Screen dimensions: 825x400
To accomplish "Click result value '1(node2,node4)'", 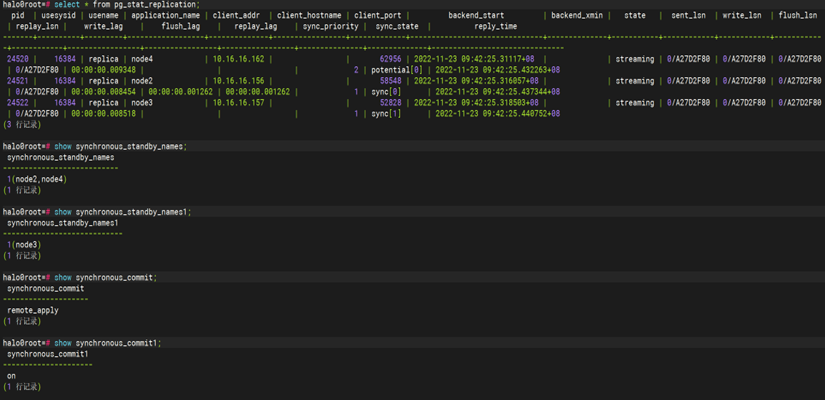I will [x=37, y=179].
